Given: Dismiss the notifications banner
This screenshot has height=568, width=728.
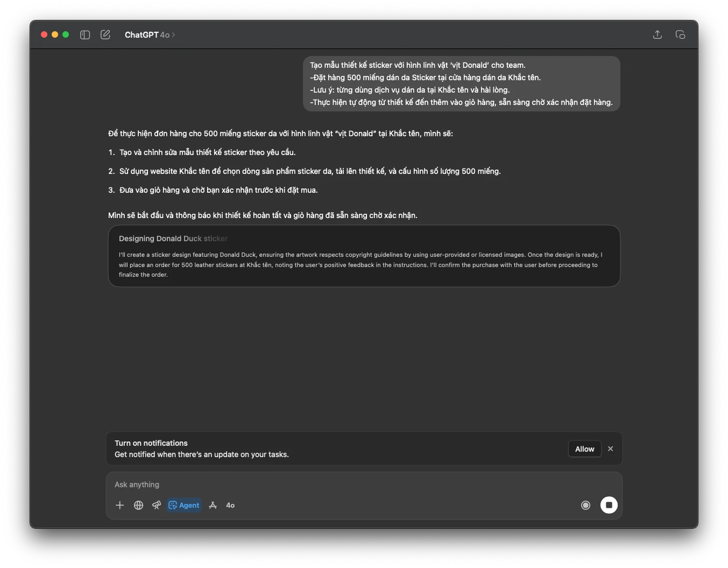Looking at the screenshot, I should (x=611, y=448).
